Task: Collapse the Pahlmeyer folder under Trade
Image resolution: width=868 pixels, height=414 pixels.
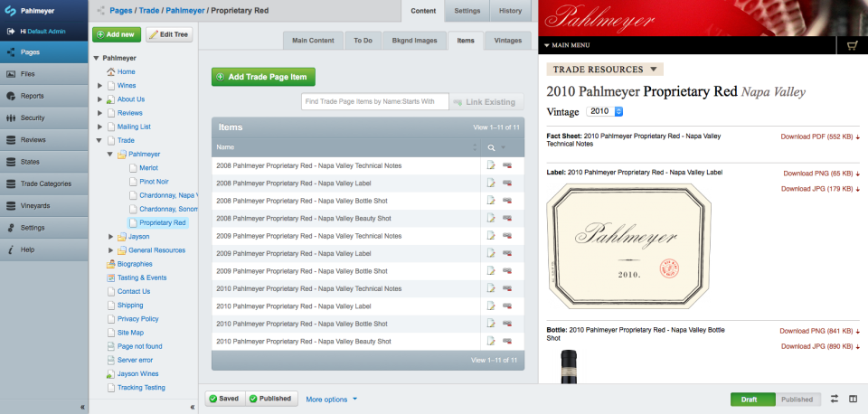Action: click(110, 155)
